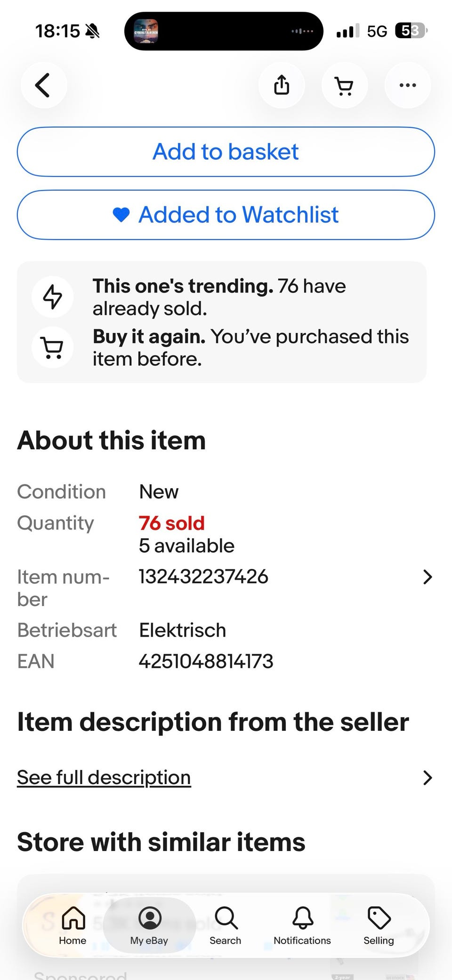Open the three-dot more options menu
Screen dimensions: 452x980
point(407,85)
